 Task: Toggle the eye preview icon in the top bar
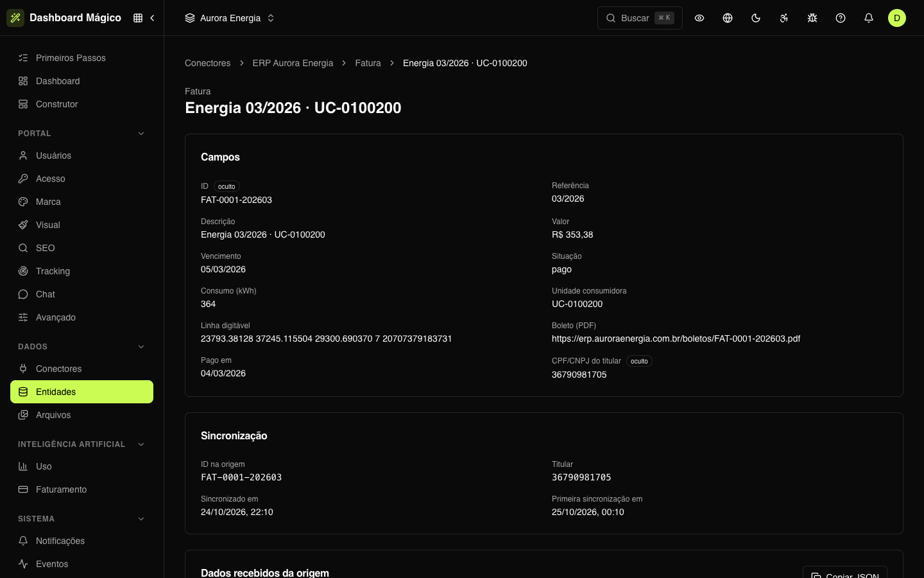(x=699, y=18)
